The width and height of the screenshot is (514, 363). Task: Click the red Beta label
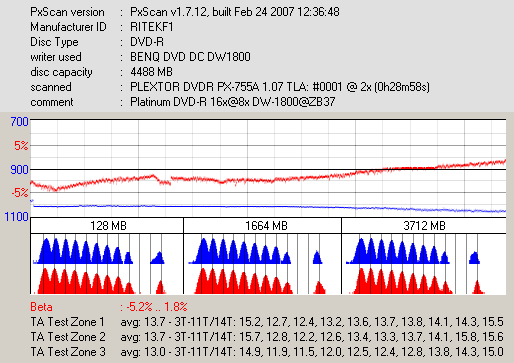point(41,307)
